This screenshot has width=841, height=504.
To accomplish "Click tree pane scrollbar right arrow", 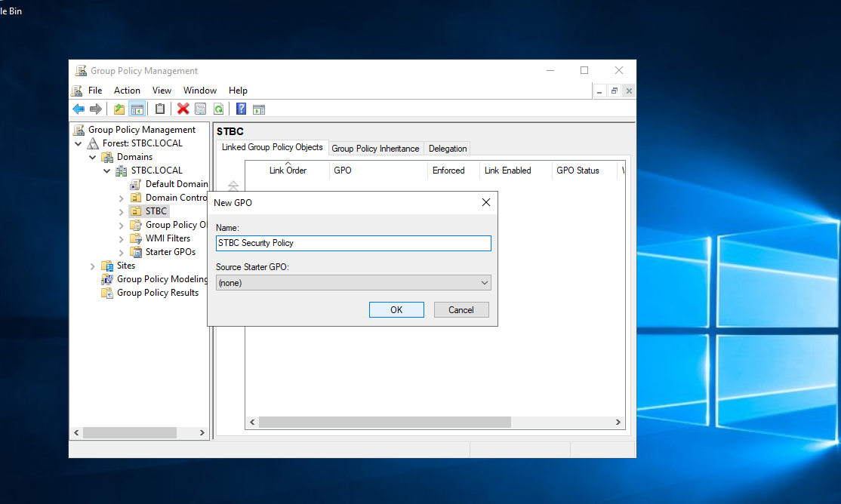I will tap(202, 432).
